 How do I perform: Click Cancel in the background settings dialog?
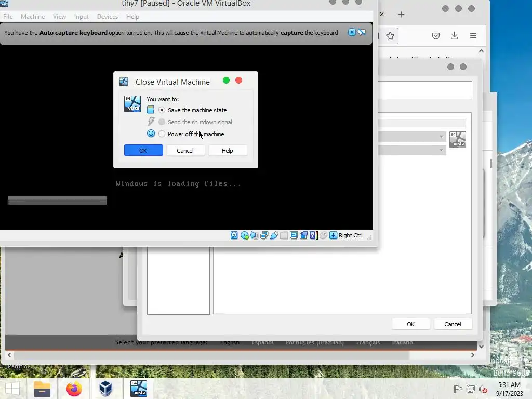tap(453, 324)
